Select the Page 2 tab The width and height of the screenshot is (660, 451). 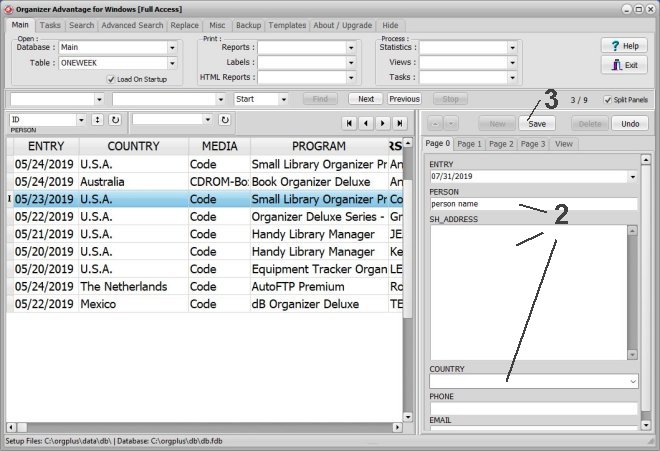point(501,144)
